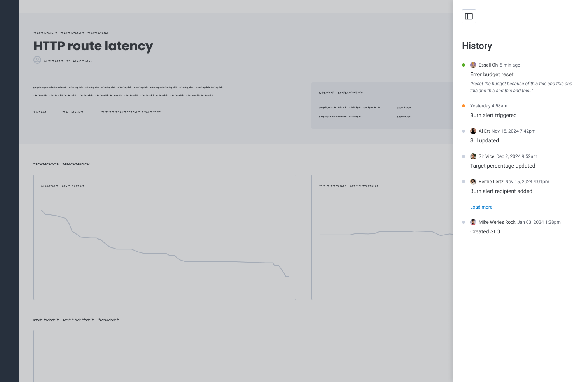Click Mike Weries Rock's avatar
Viewport: 588px width, 382px height.
pos(473,222)
